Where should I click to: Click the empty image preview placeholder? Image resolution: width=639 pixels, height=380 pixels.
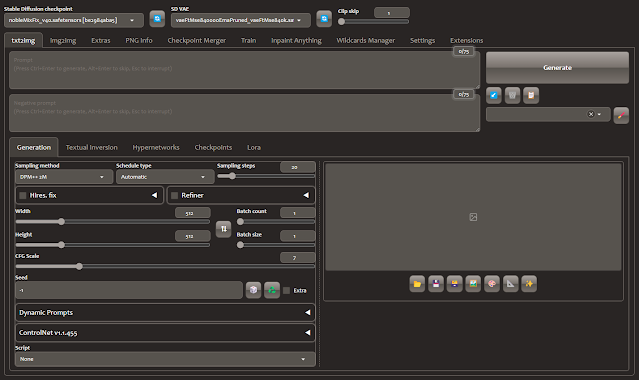coord(473,217)
